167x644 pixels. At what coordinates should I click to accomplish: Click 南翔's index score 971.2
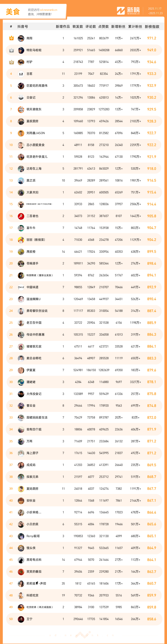click(x=152, y=38)
